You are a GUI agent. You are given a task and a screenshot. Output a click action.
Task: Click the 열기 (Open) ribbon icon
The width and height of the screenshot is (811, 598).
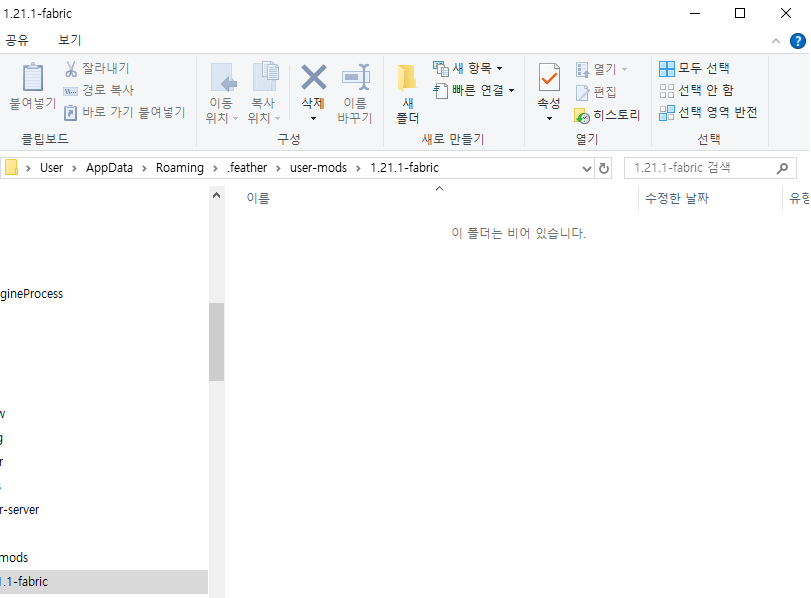pyautogui.click(x=582, y=69)
